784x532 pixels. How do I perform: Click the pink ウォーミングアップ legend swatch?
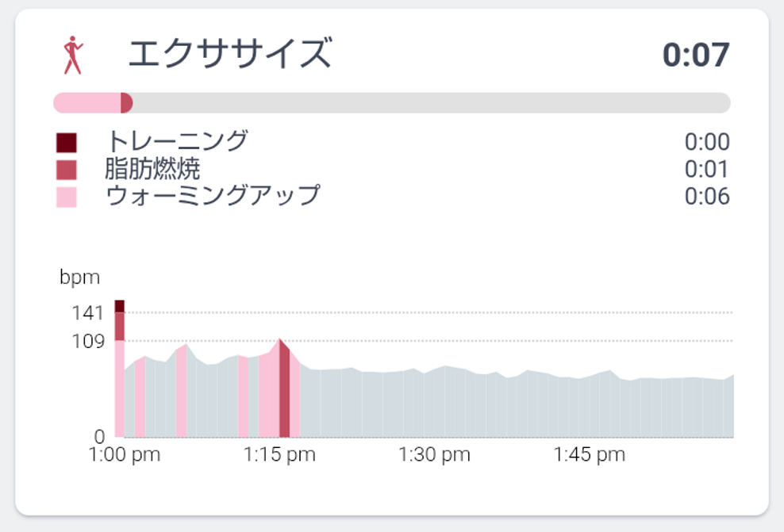67,197
